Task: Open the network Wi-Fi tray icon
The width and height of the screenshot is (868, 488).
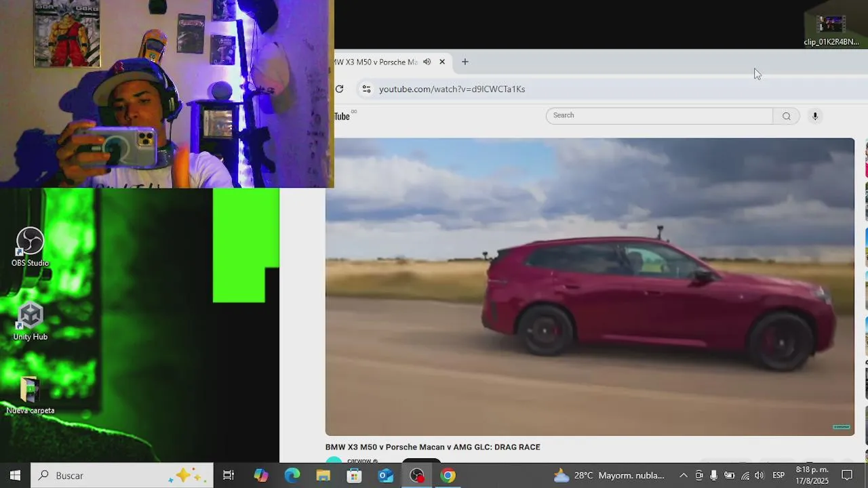Action: (x=745, y=476)
